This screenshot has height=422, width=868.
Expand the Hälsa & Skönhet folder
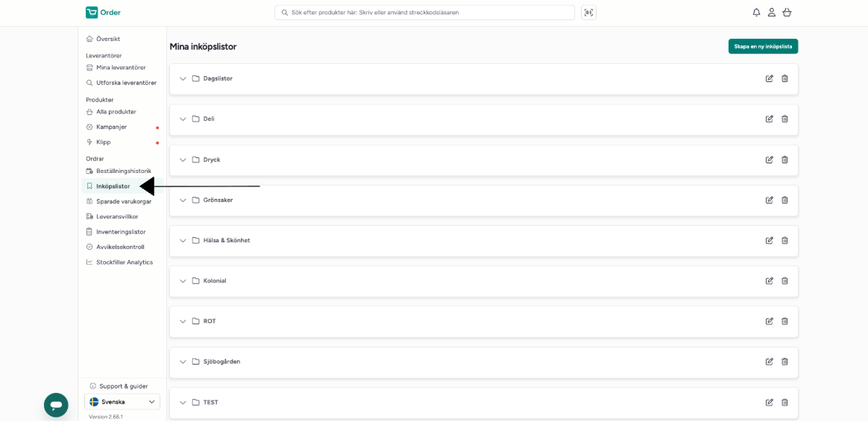coord(183,240)
